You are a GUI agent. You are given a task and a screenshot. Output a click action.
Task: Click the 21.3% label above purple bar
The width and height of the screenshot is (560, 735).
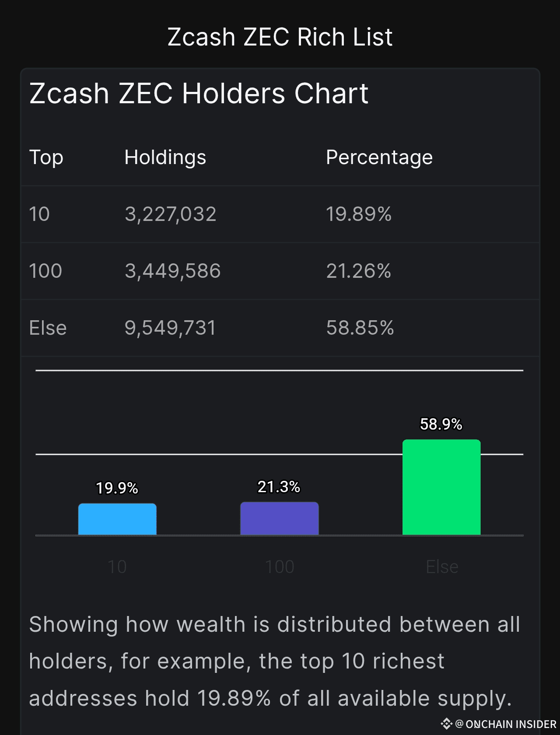(279, 486)
